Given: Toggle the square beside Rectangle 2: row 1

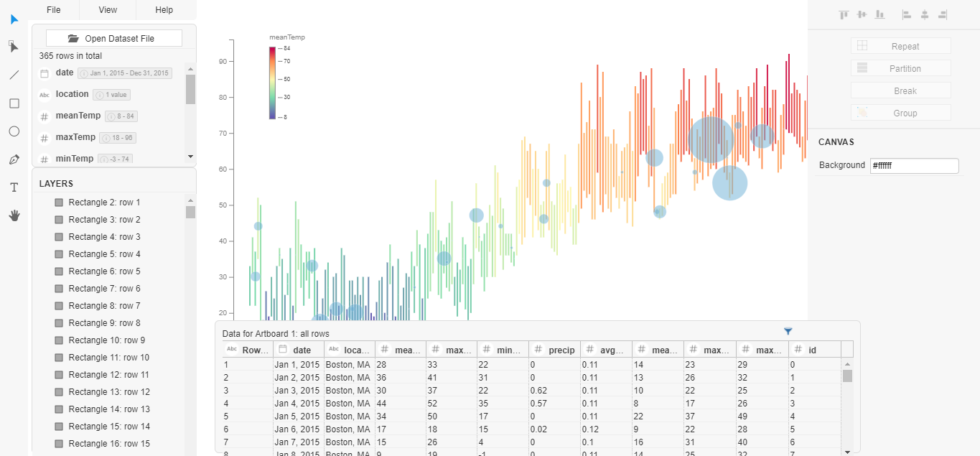Looking at the screenshot, I should point(57,202).
